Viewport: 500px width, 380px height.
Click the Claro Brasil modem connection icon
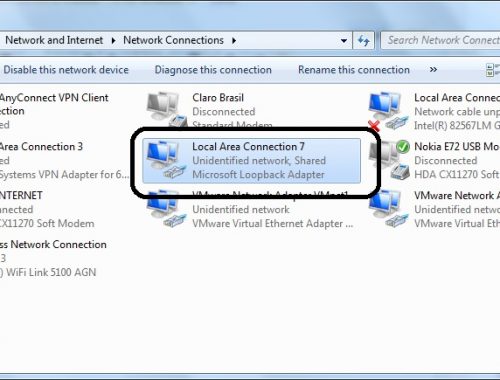[166, 110]
